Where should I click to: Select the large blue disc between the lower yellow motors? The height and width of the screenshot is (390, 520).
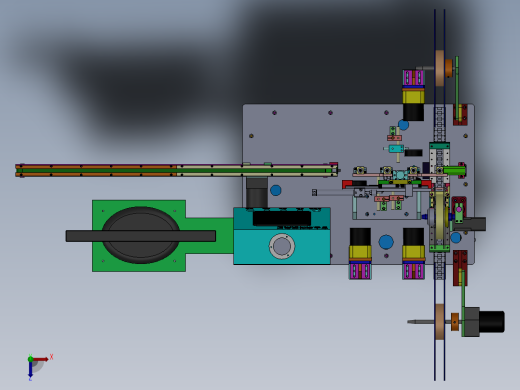coord(386,242)
